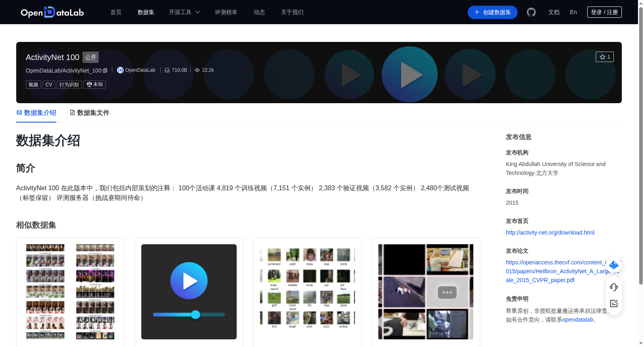Open the feedback edit note icon
This screenshot has width=644, height=347.
pos(614,303)
